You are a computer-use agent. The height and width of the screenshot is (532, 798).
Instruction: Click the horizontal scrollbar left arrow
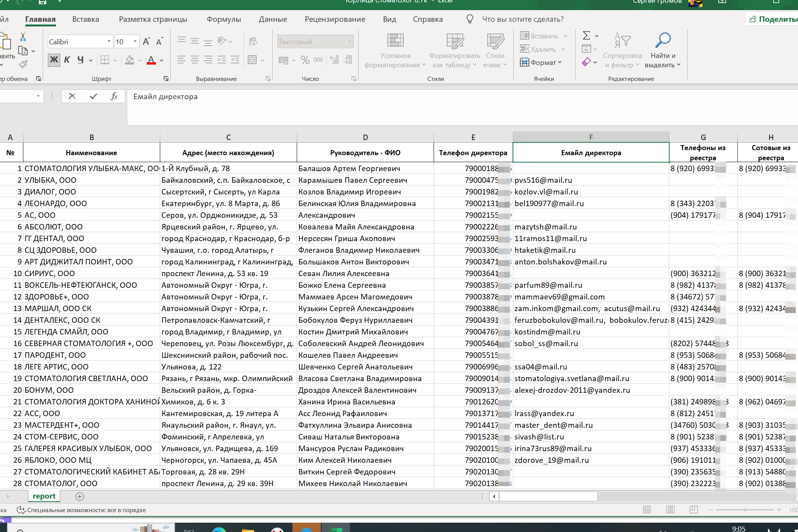click(494, 496)
